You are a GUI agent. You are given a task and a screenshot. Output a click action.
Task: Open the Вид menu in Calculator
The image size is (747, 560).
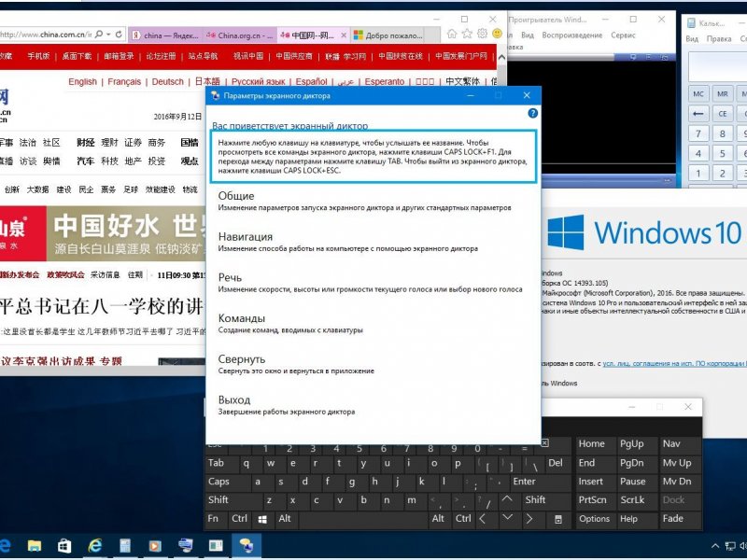click(692, 39)
